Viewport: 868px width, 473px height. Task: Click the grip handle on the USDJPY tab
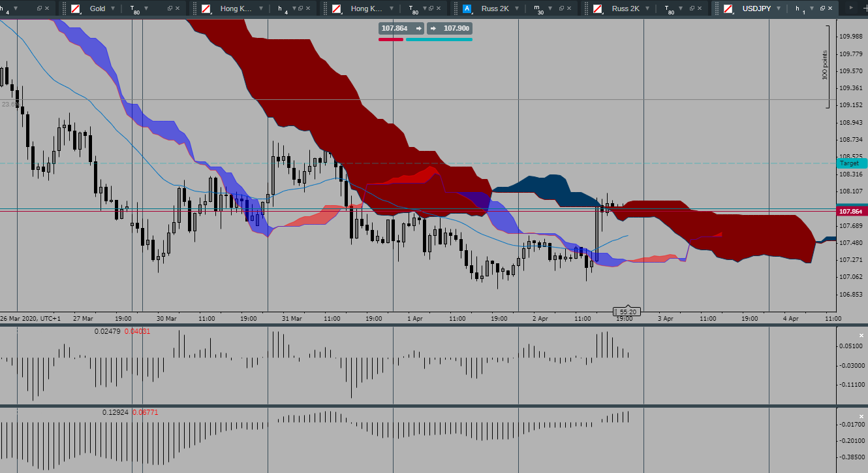tap(717, 8)
